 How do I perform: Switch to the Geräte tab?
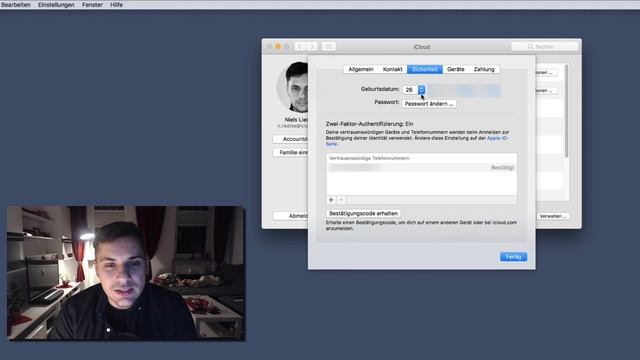[456, 69]
